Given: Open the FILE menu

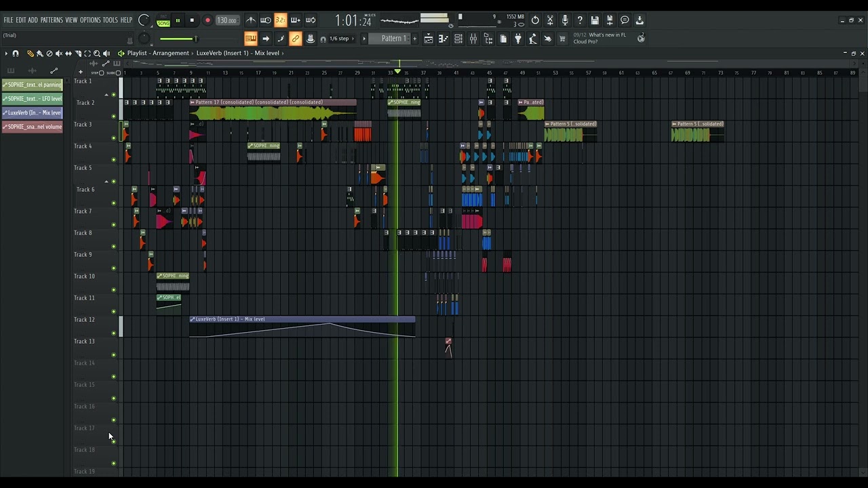Looking at the screenshot, I should click(x=8, y=20).
